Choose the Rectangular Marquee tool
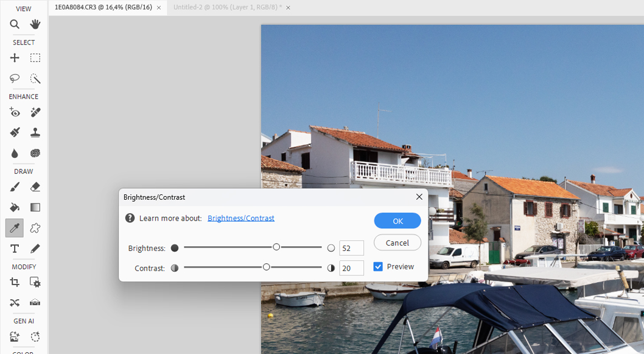644x354 pixels. [35, 58]
